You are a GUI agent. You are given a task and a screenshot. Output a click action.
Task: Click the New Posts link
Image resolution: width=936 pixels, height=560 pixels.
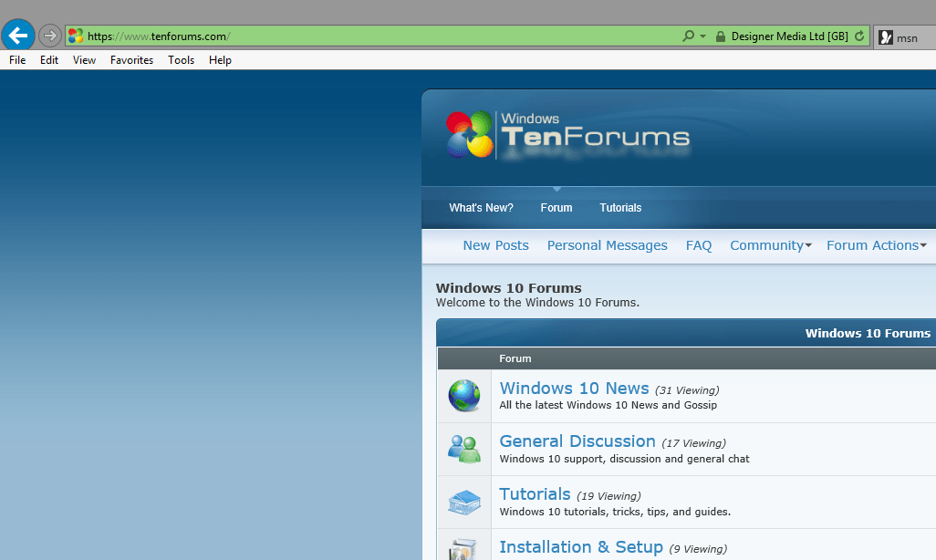tap(495, 245)
